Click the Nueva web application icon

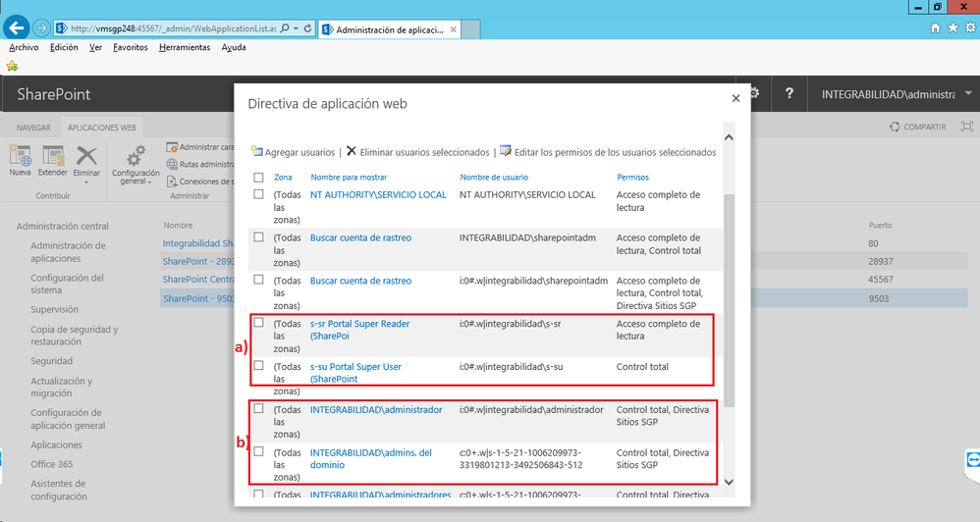point(20,155)
